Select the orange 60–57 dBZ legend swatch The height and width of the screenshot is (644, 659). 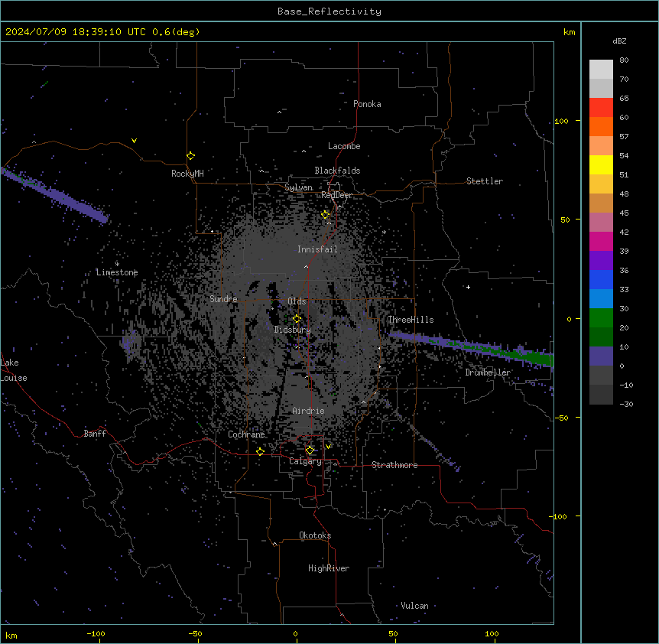click(601, 127)
